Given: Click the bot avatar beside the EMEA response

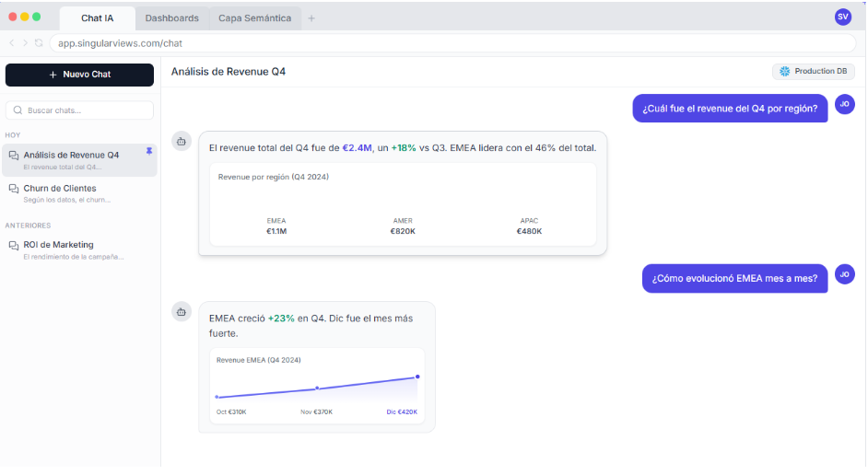Looking at the screenshot, I should click(182, 312).
